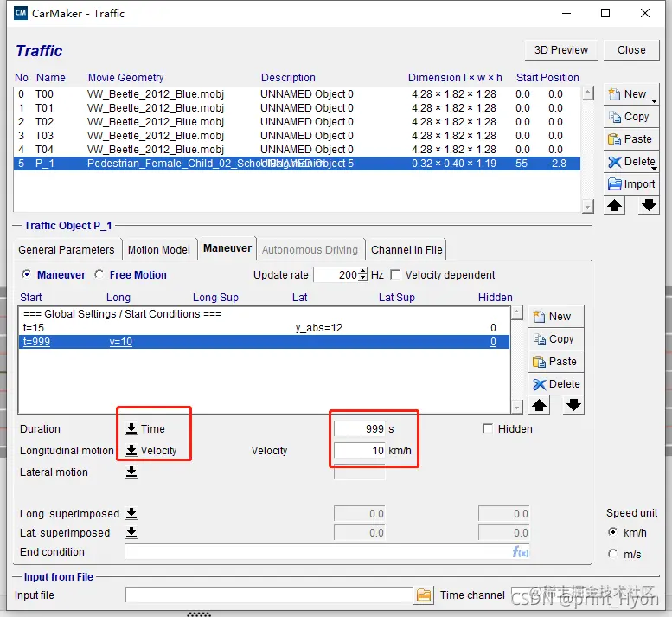Click the CarMaker icon in the title bar

click(x=21, y=13)
